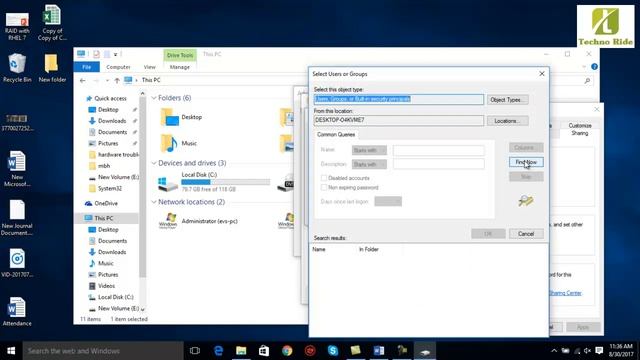Open the Copy of Copy Excel desktop file
Image resolution: width=640 pixels, height=360 pixels.
(x=52, y=23)
